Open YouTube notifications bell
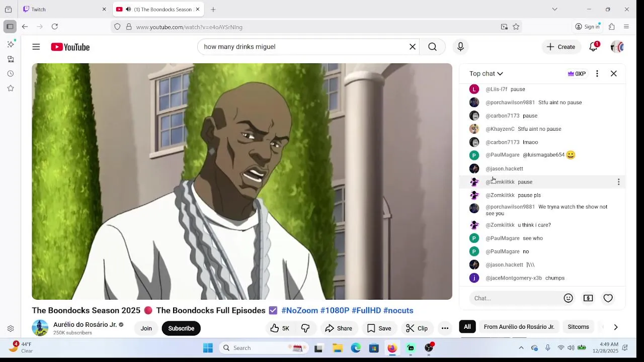The width and height of the screenshot is (644, 362). 594,47
